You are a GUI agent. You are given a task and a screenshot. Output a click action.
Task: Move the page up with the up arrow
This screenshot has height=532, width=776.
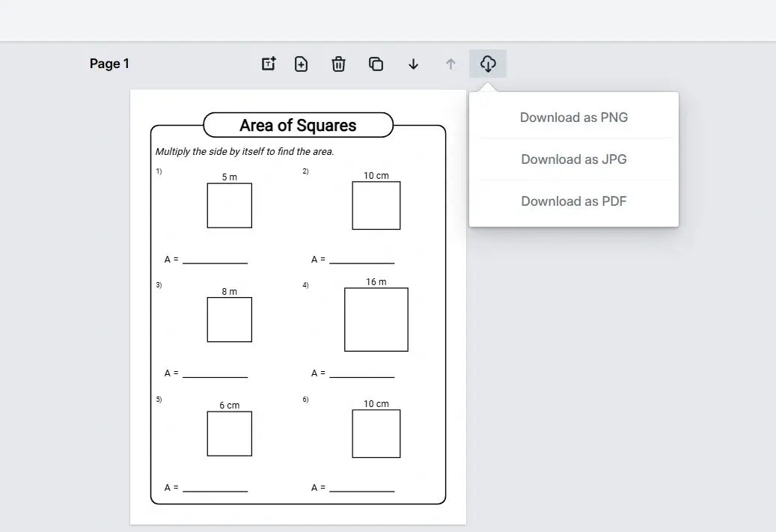pos(450,64)
